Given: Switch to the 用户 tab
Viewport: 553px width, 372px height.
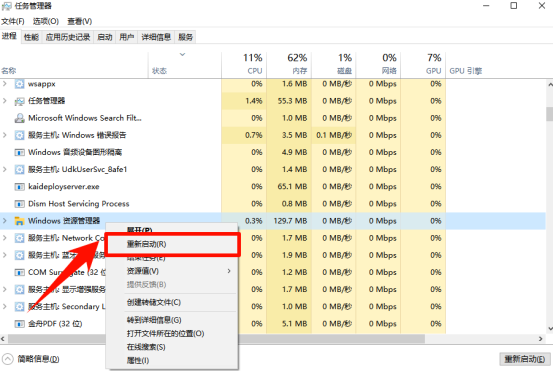Looking at the screenshot, I should coord(127,37).
